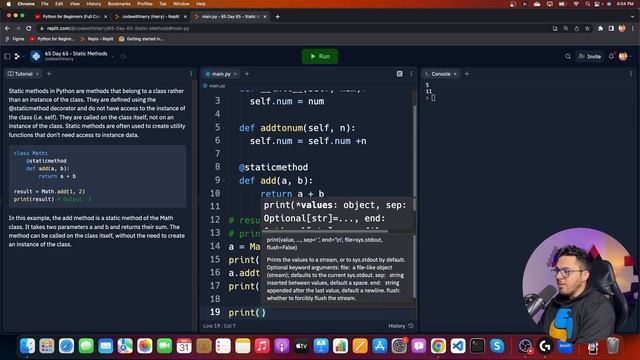The width and height of the screenshot is (640, 360).
Task: Open Replit notifications bell
Action: tap(611, 56)
